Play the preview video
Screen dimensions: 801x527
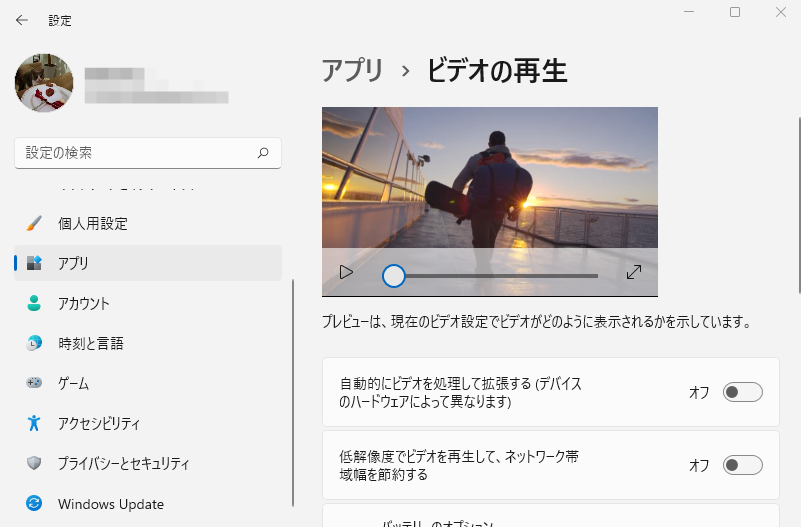(x=346, y=273)
